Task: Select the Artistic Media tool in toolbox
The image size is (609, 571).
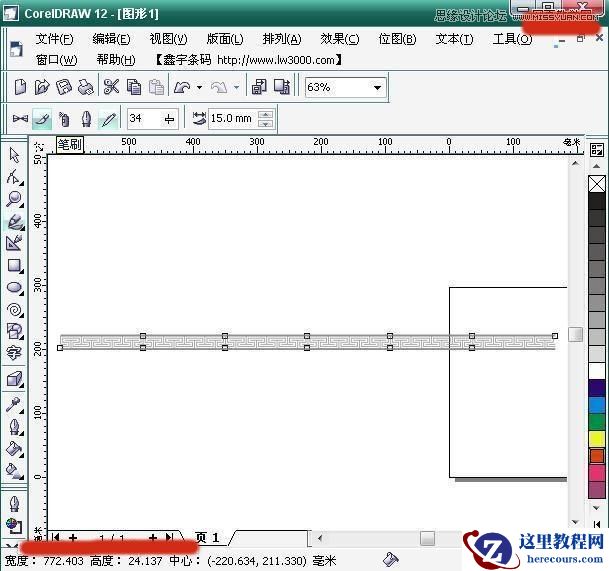Action: 14,222
